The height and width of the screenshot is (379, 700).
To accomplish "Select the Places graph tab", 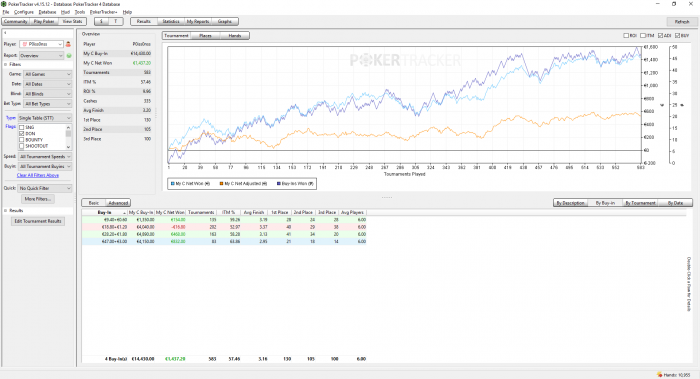I will click(205, 36).
